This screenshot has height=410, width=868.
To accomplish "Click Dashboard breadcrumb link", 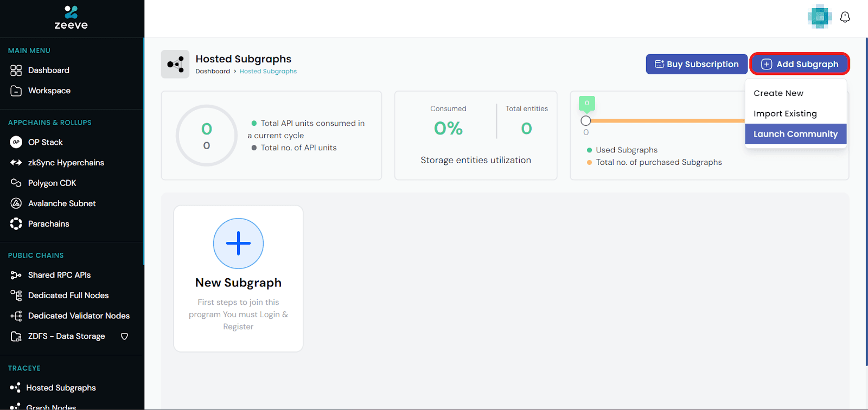I will (x=213, y=71).
